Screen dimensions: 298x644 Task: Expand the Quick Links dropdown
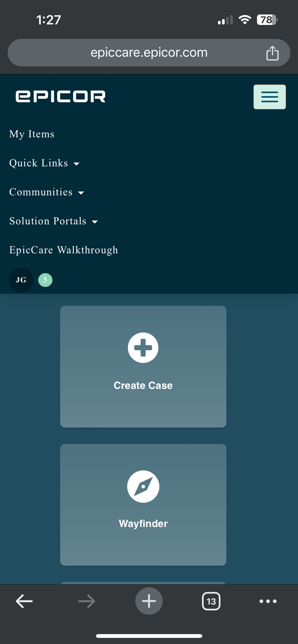(x=45, y=163)
